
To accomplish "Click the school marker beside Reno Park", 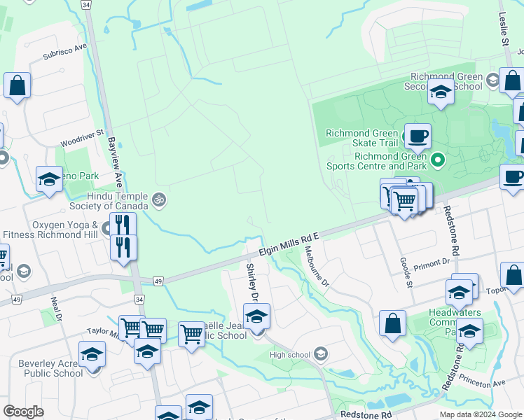I will (x=49, y=180).
